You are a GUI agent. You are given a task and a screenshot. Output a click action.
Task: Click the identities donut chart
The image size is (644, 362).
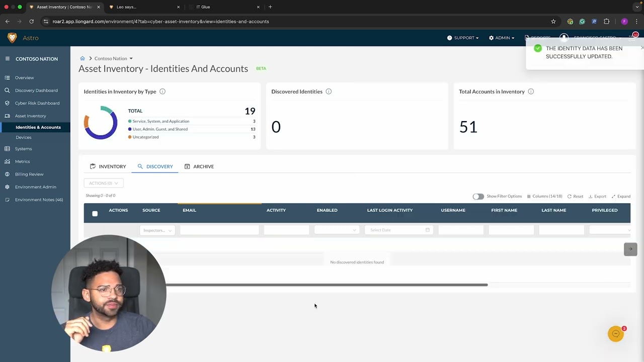[x=101, y=123]
